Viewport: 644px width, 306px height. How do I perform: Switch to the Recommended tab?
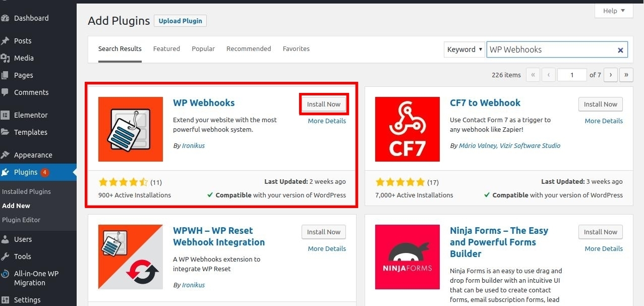(249, 49)
